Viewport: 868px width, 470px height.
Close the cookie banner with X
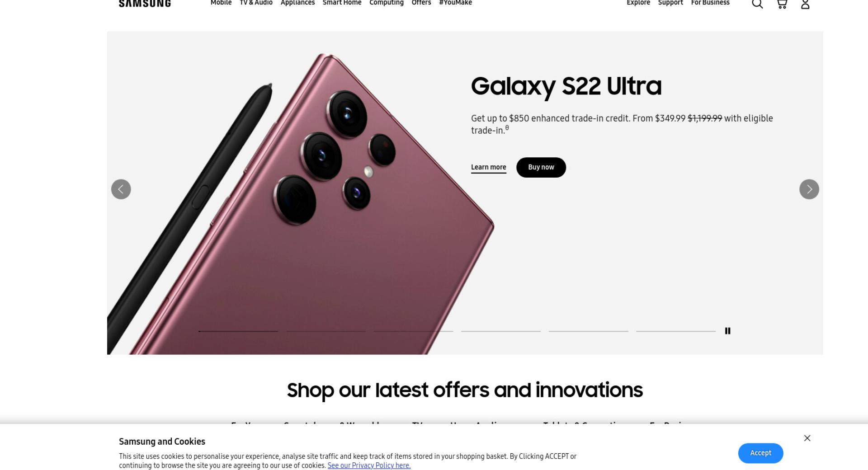click(x=807, y=438)
